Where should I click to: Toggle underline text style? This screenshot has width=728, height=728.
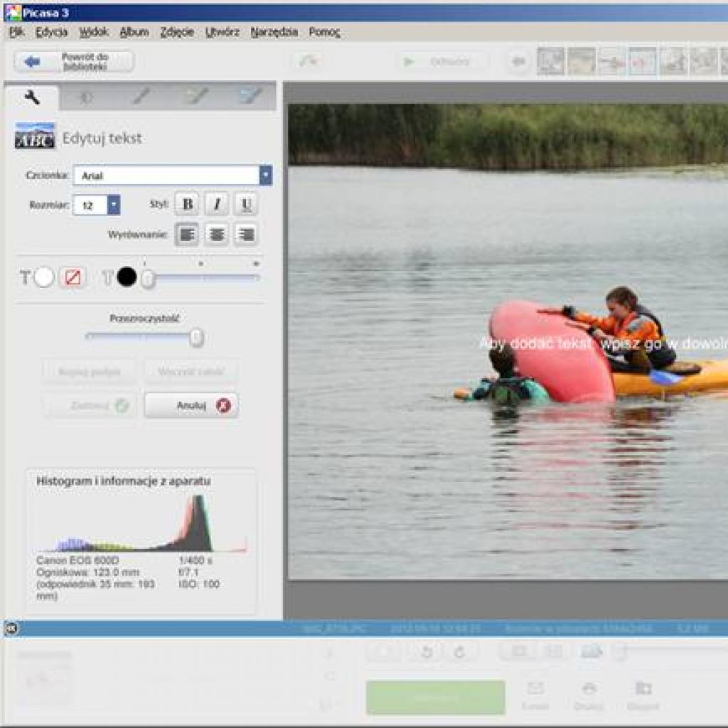click(x=246, y=204)
